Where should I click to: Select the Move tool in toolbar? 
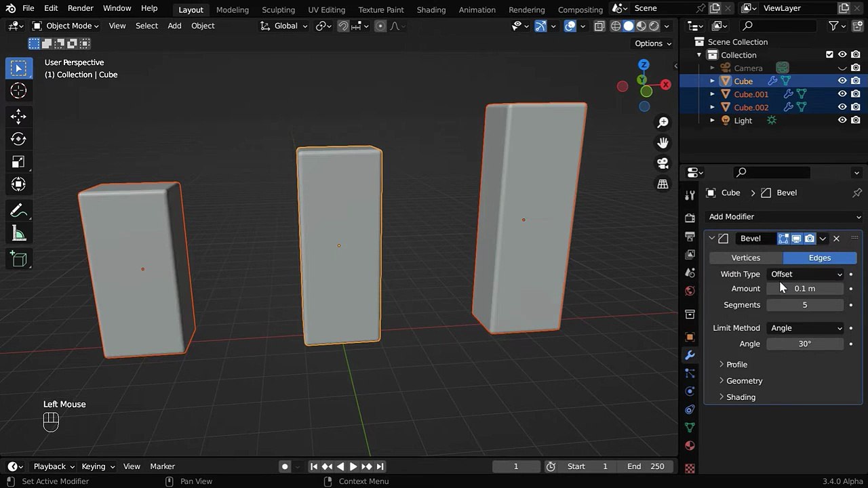click(x=18, y=116)
